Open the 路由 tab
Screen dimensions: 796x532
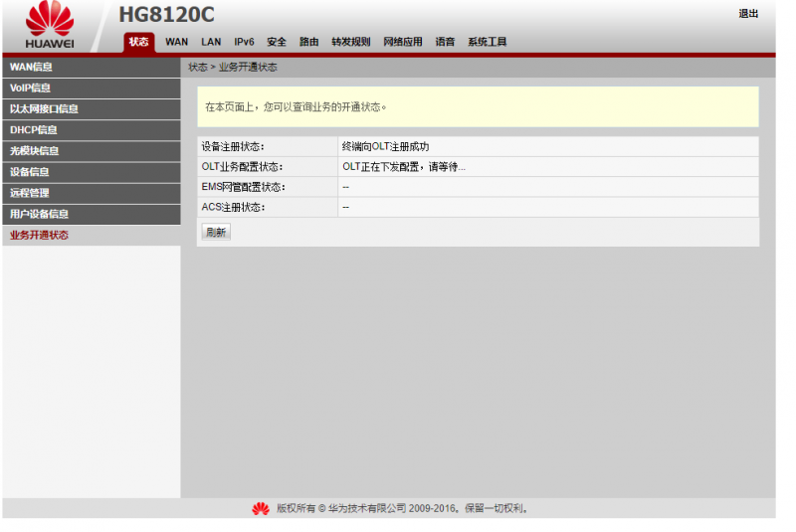pos(309,42)
